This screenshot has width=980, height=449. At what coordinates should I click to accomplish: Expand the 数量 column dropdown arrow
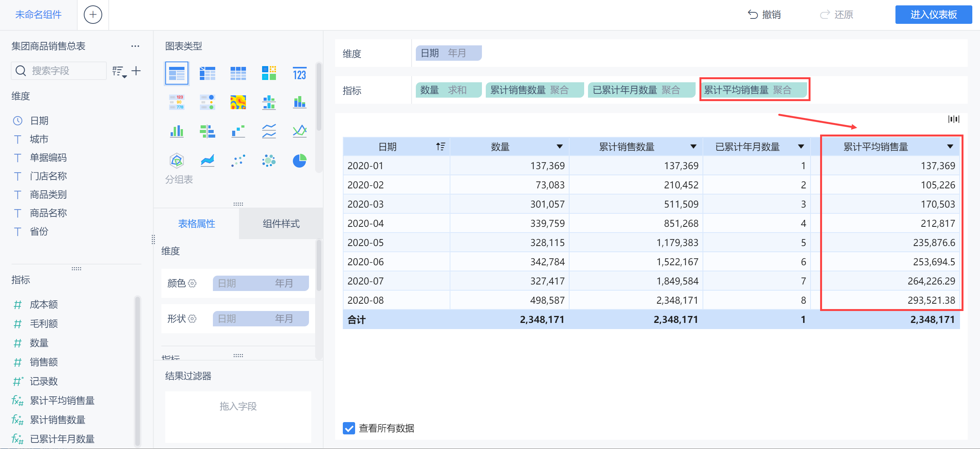(560, 146)
